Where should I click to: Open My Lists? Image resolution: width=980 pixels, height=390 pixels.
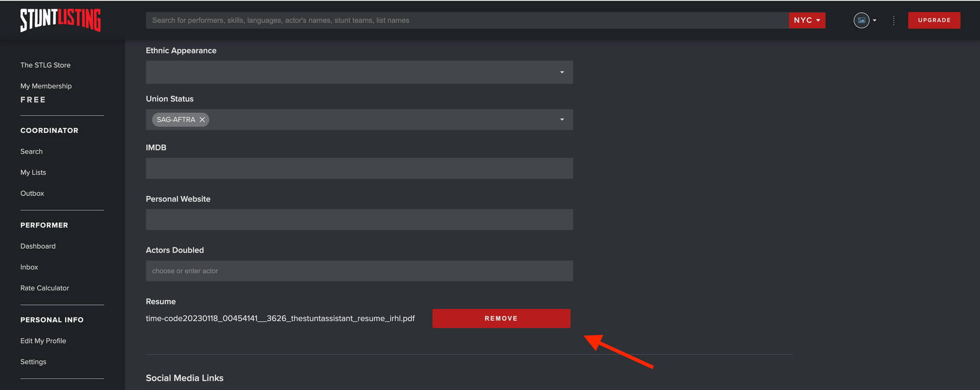click(x=33, y=173)
